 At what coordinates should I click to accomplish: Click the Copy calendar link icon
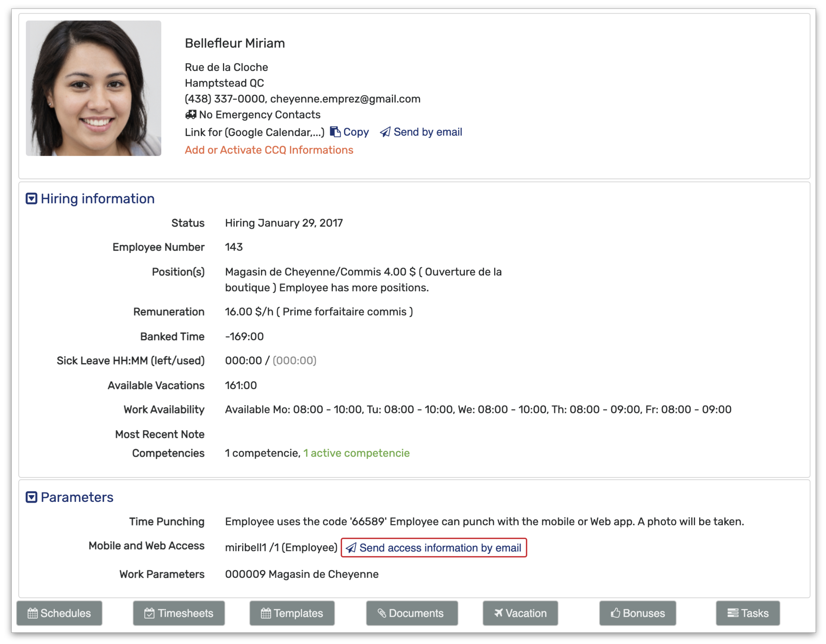coord(335,132)
